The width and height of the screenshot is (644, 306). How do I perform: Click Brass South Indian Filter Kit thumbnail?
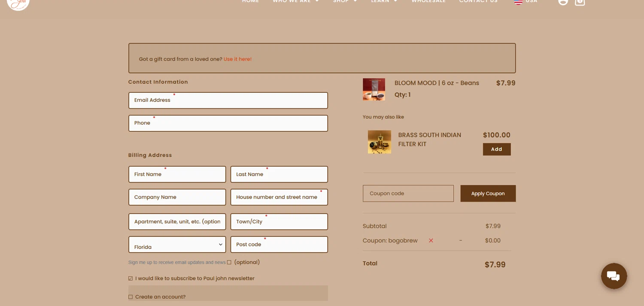point(380,142)
